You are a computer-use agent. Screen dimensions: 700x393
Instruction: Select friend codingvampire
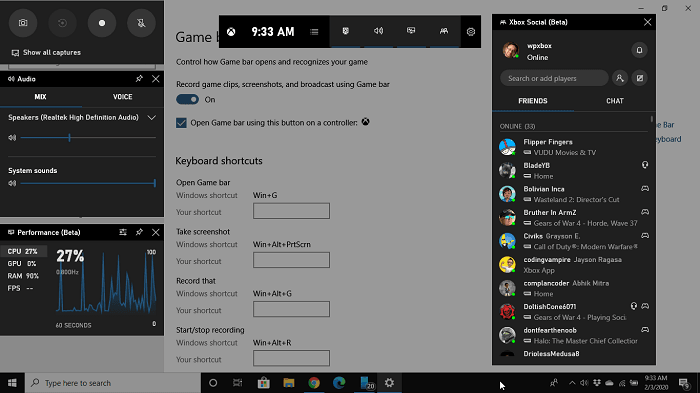pyautogui.click(x=573, y=265)
